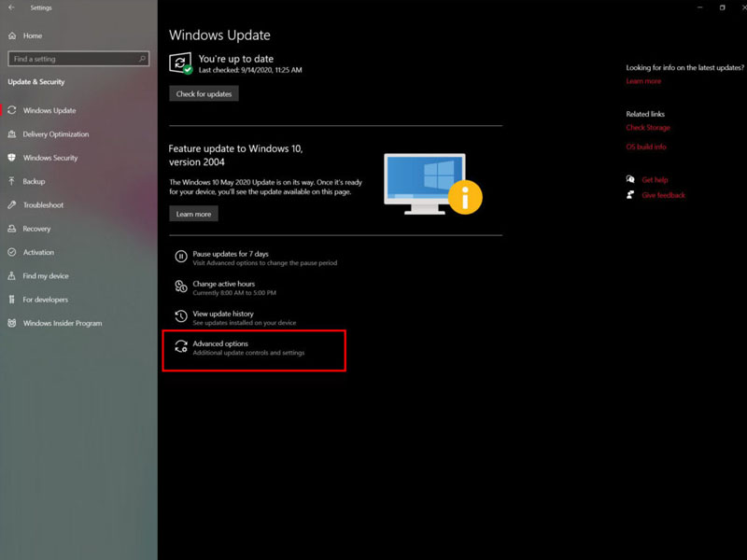
Task: Open Recovery settings
Action: pos(36,229)
